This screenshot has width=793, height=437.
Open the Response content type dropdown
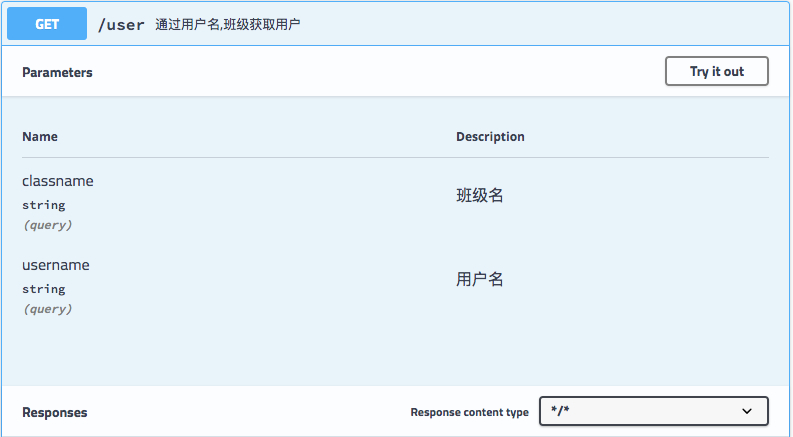coord(653,411)
